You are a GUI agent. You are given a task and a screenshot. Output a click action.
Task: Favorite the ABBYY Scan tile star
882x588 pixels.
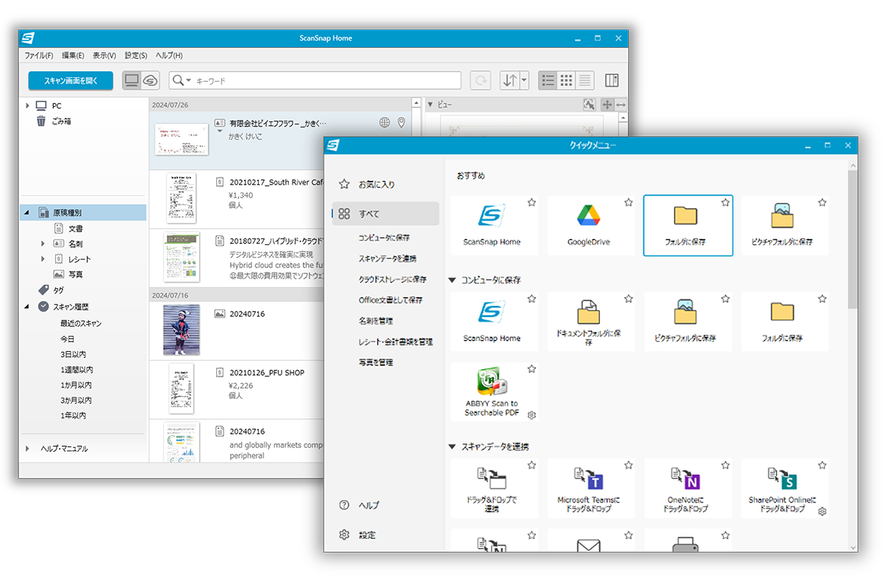tap(531, 369)
